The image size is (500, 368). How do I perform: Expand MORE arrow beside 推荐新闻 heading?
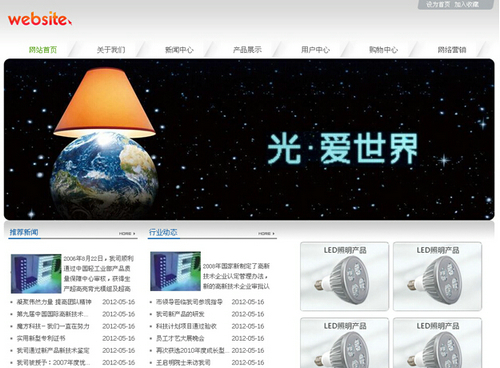pyautogui.click(x=127, y=234)
